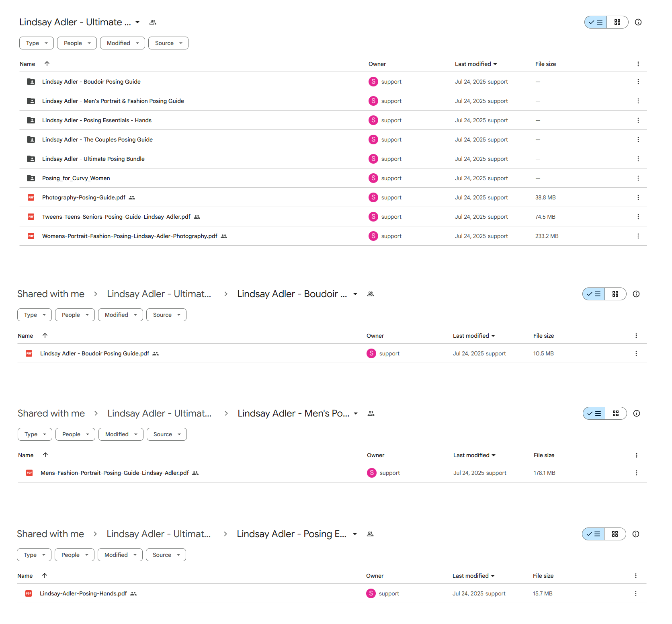Sort by Last modified in top list header
This screenshot has height=624, width=672.
tap(476, 64)
